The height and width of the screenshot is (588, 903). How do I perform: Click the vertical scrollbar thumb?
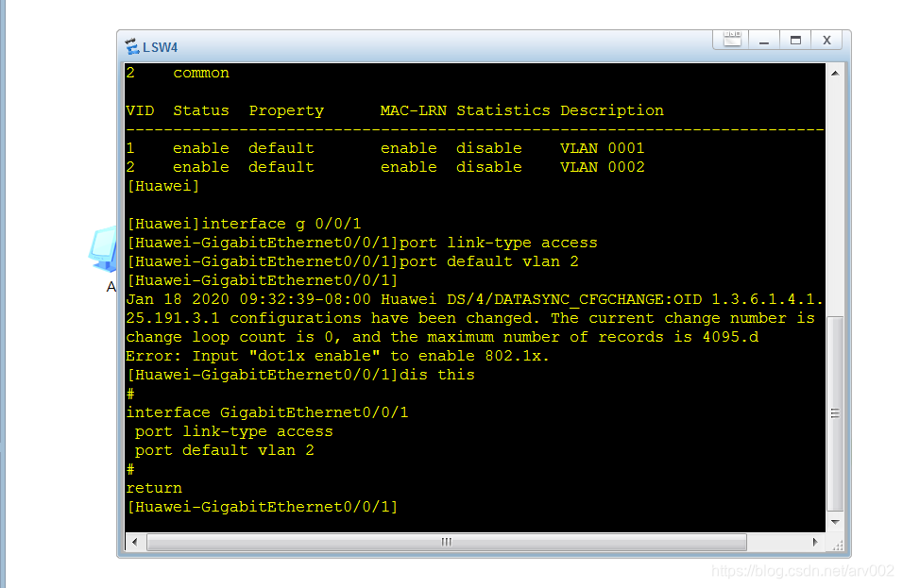pos(835,413)
